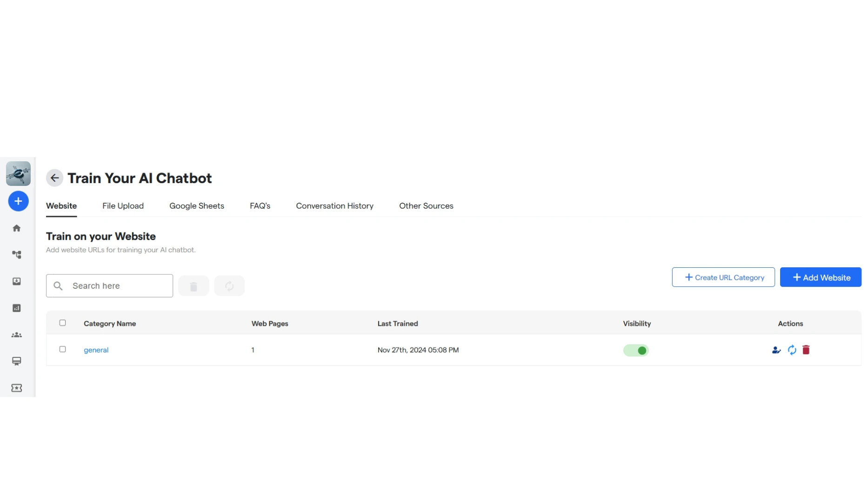
Task: Click the bulk delete trash button
Action: tap(194, 286)
